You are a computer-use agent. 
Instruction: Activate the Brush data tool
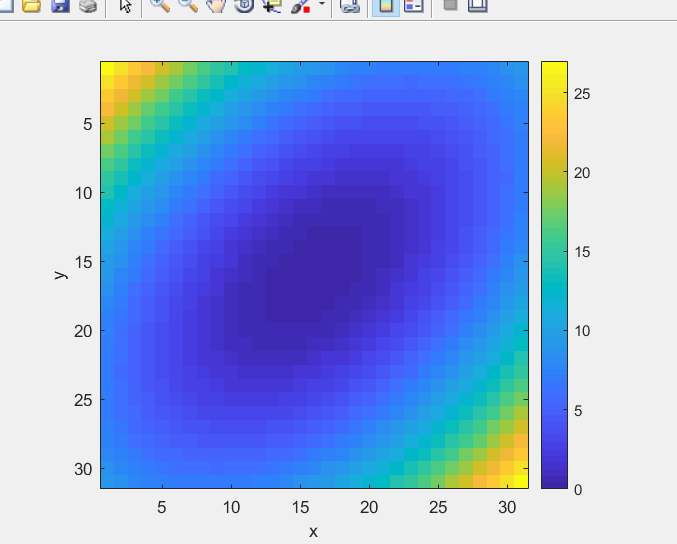click(x=301, y=5)
